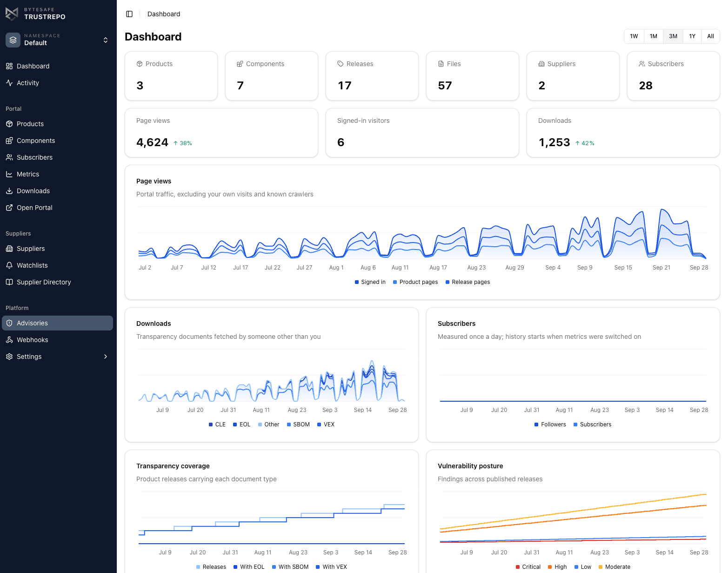
Task: Click the Open Portal external-link icon
Action: (9, 208)
